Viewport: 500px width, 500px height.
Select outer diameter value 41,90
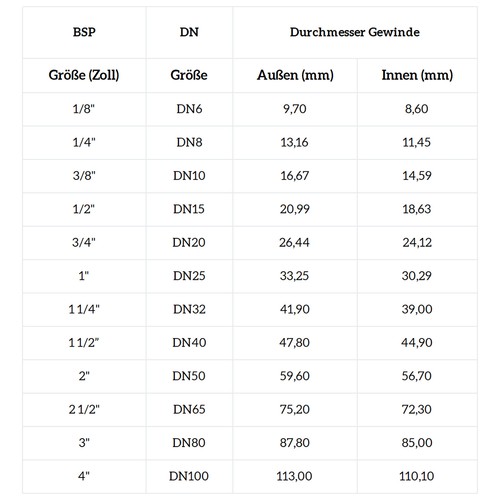point(295,309)
